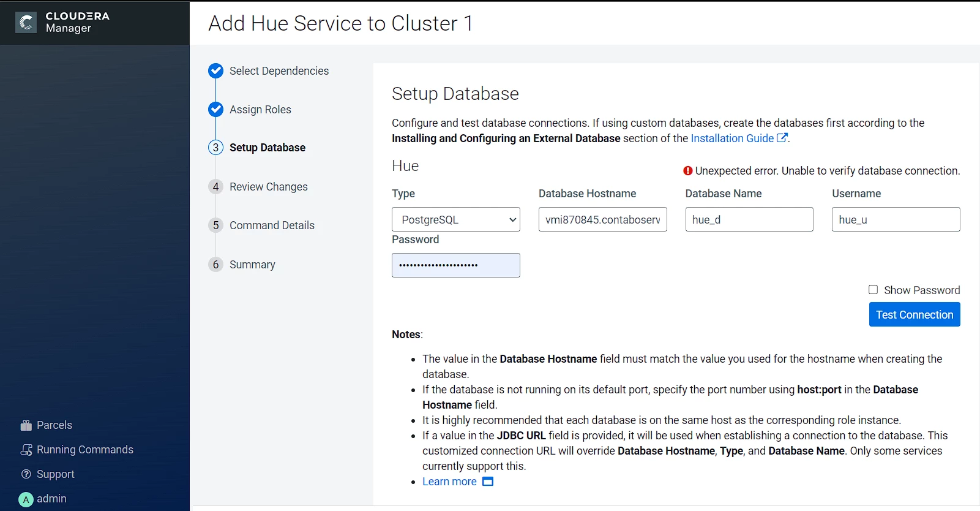Click the 'Add Hue Service to Cluster 1' heading
The image size is (980, 511).
click(340, 23)
